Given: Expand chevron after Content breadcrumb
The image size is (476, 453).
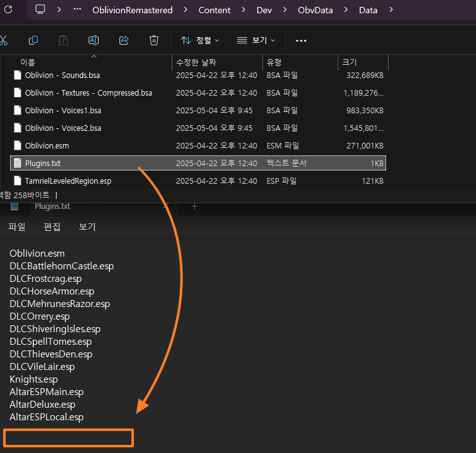Looking at the screenshot, I should [x=243, y=9].
